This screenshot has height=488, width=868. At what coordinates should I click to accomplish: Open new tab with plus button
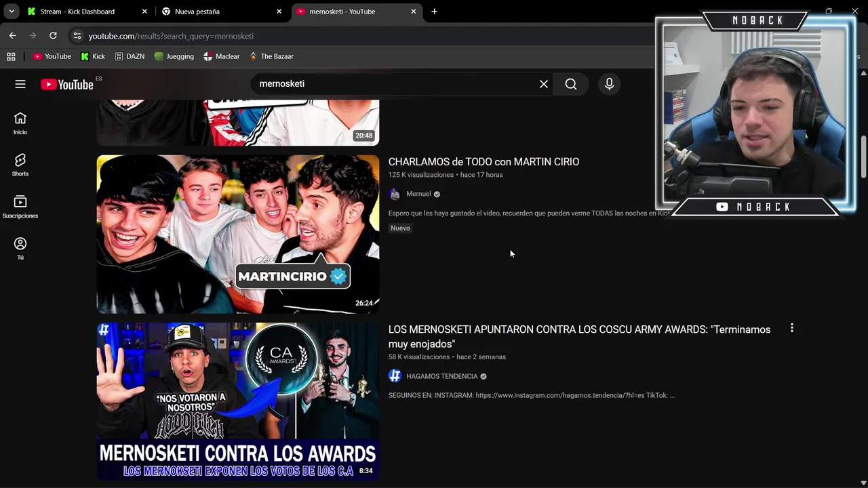point(434,12)
